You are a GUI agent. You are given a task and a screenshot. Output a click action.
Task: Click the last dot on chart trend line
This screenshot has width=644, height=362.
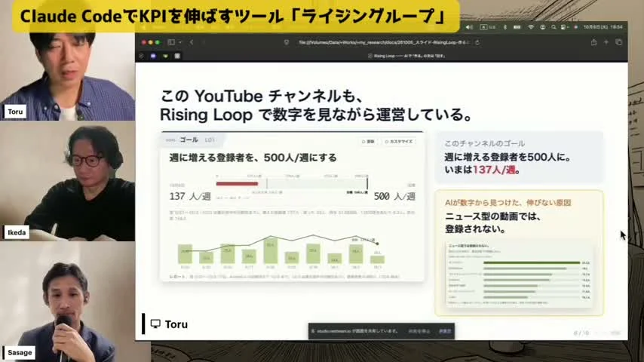(377, 244)
